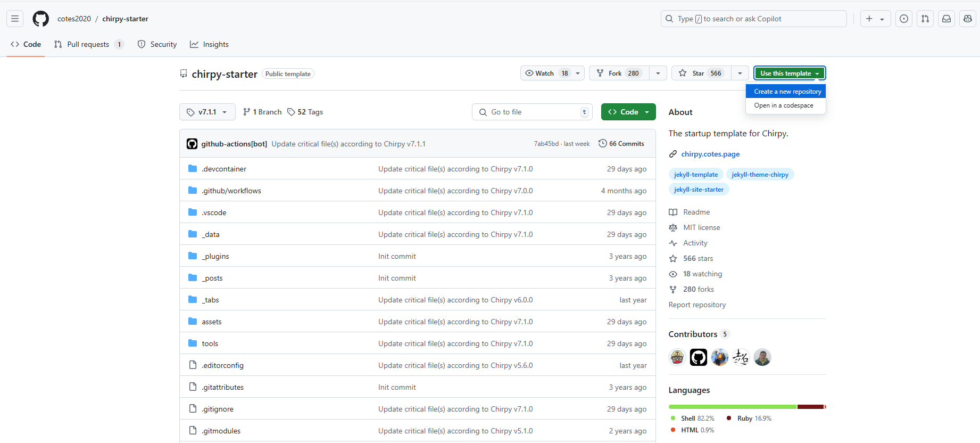Open the chirpy.cotes.page link
The height and width of the screenshot is (443, 980).
(710, 154)
